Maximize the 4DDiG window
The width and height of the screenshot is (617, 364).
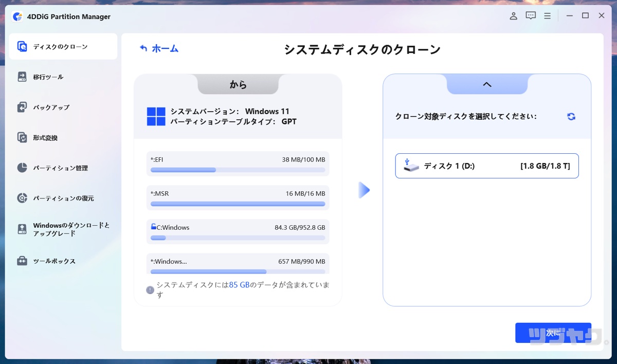[x=585, y=16]
